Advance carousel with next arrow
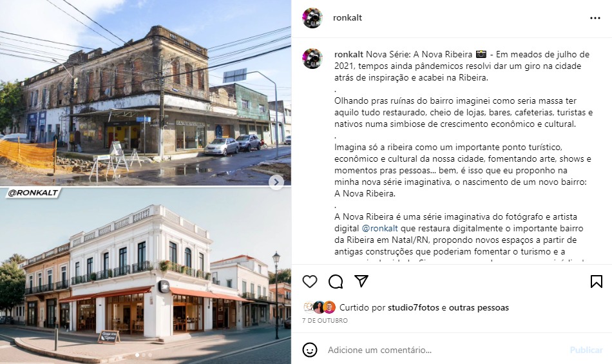The width and height of the screenshot is (612, 364). pyautogui.click(x=276, y=182)
